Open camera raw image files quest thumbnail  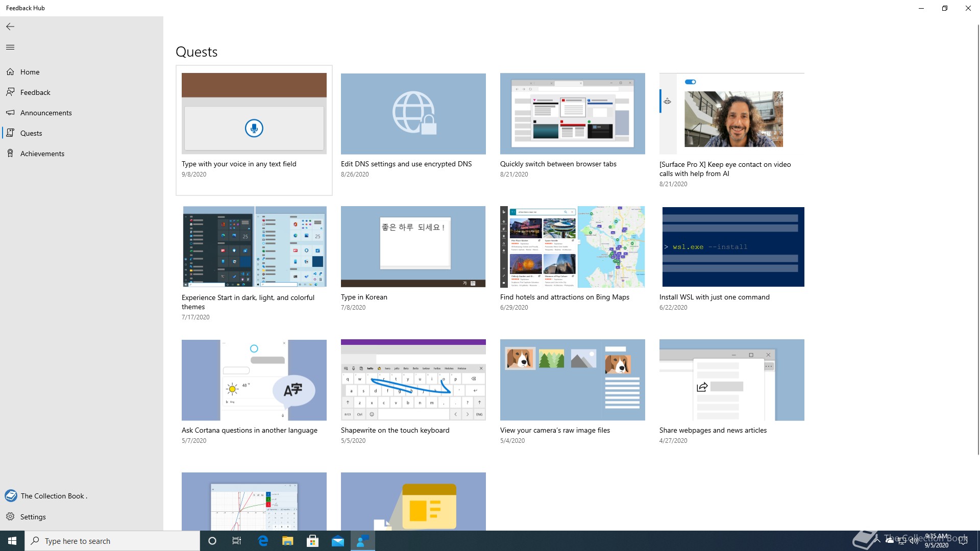[573, 380]
